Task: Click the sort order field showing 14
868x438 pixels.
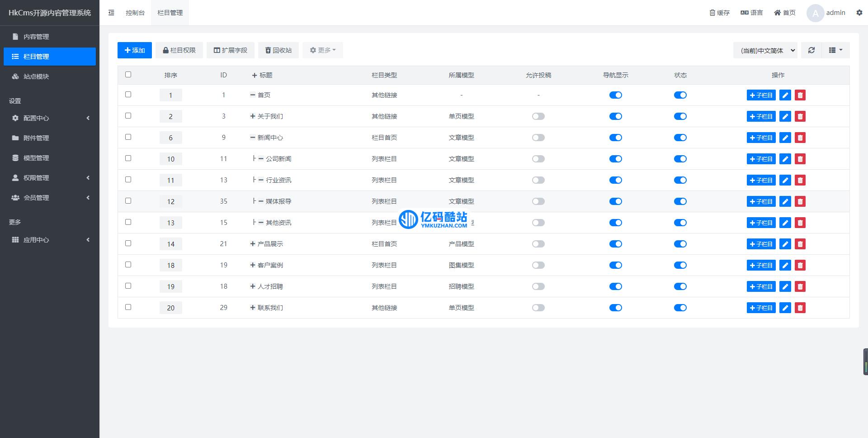Action: click(171, 244)
